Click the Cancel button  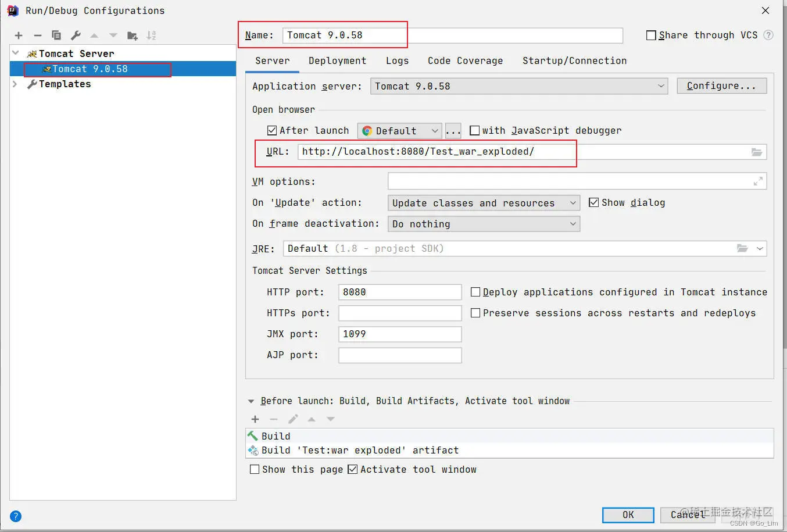pyautogui.click(x=687, y=515)
